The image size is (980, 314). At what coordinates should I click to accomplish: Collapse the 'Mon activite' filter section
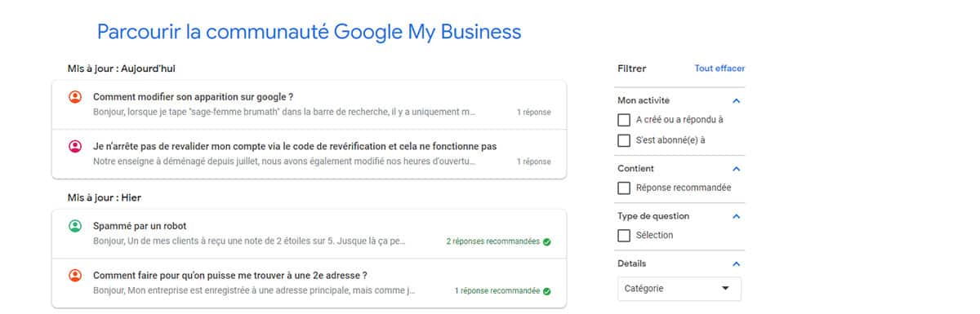click(x=737, y=101)
